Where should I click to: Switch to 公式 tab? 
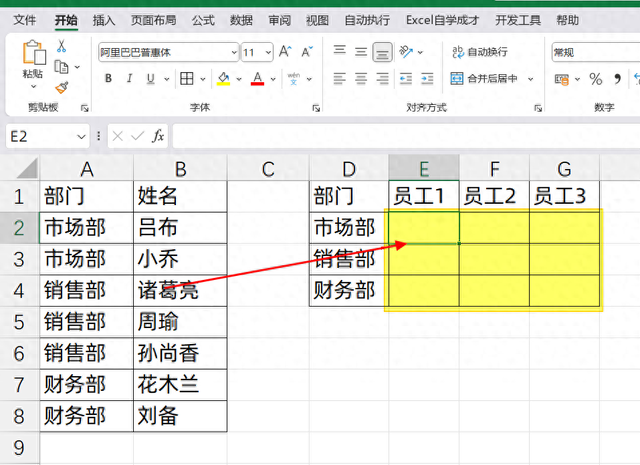203,20
